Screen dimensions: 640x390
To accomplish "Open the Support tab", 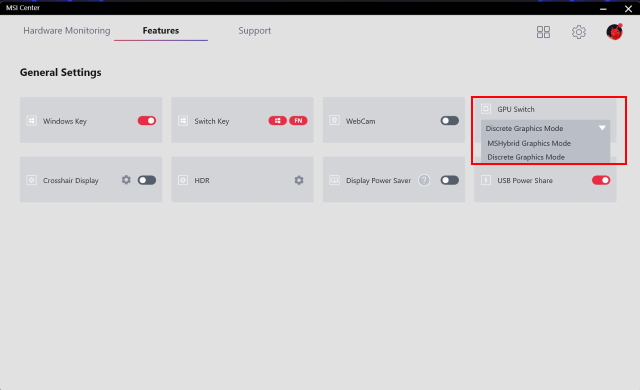I will pos(255,31).
